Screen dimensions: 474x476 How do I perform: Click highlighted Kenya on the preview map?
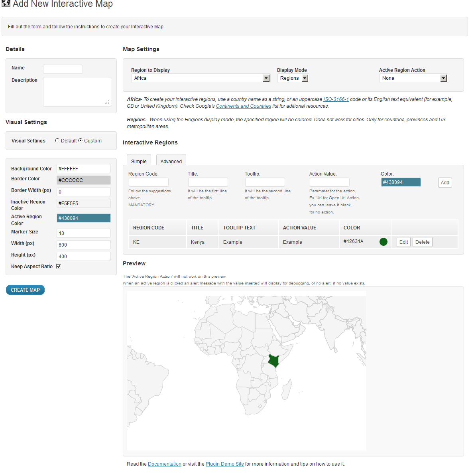click(x=273, y=361)
